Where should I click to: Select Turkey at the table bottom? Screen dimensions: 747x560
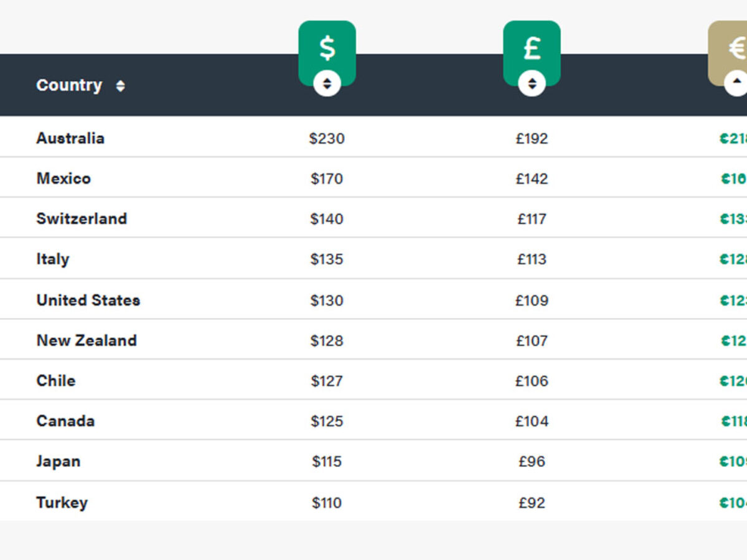pos(62,503)
